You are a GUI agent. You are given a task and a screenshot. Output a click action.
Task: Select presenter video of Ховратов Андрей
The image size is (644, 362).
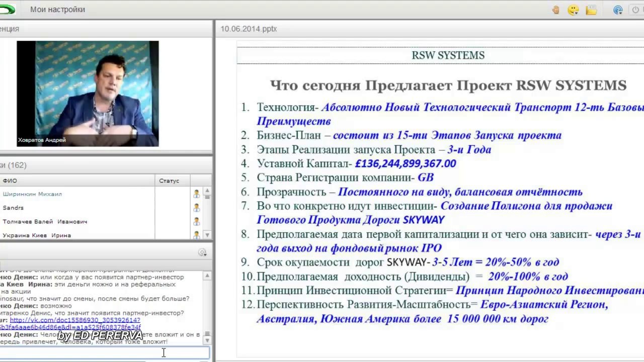click(88, 94)
